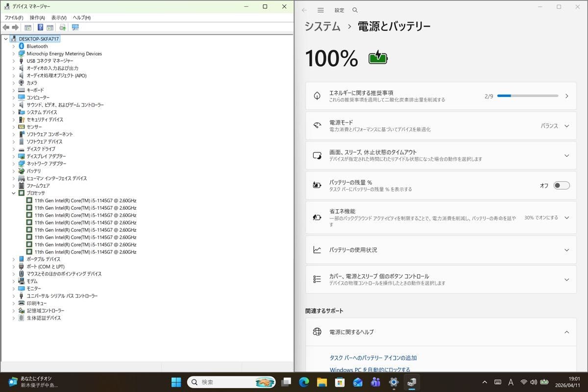Open エネルギーに関する推奨事項 row
This screenshot has height=392, width=588.
441,96
